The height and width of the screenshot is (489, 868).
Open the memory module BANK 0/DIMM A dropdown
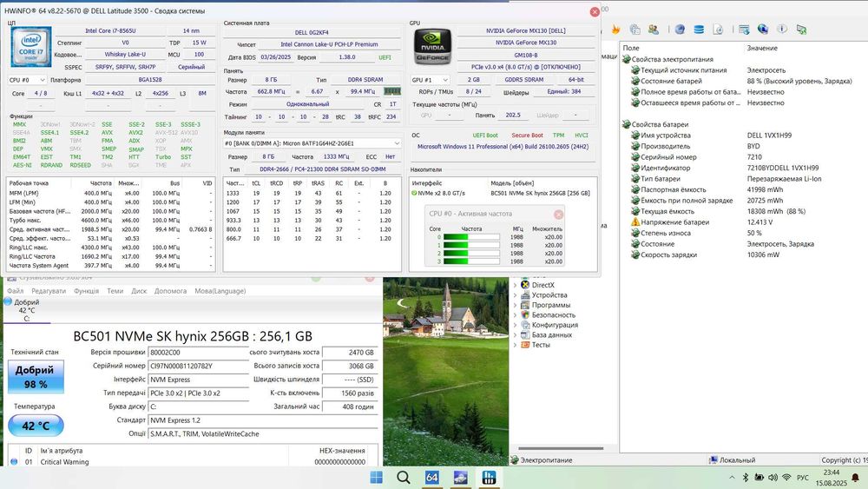(x=312, y=143)
